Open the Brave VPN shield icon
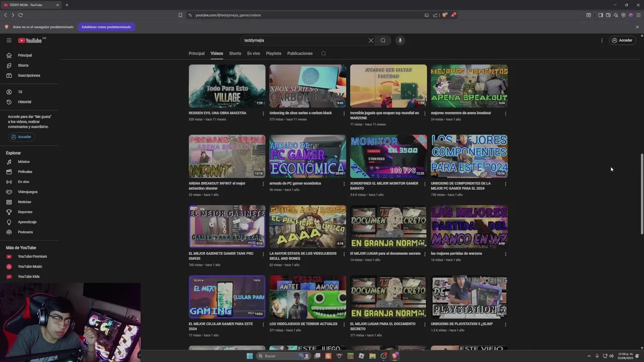Viewport: 644px width, 362px height. coord(623,15)
